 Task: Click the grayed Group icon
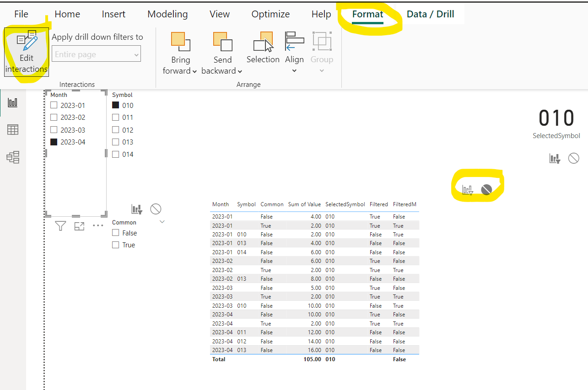[x=322, y=41]
